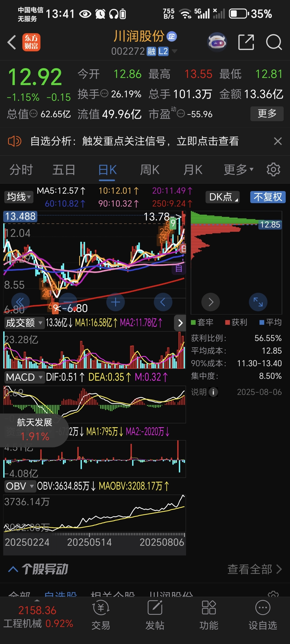Switch to the 月K tab
Viewport: 290px width, 644px height.
coord(193,170)
